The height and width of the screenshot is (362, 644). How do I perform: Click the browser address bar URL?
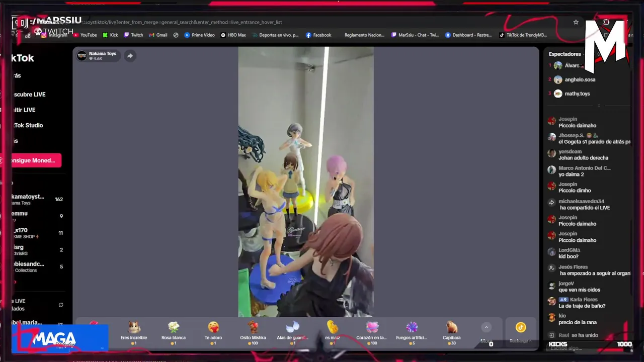click(181, 22)
